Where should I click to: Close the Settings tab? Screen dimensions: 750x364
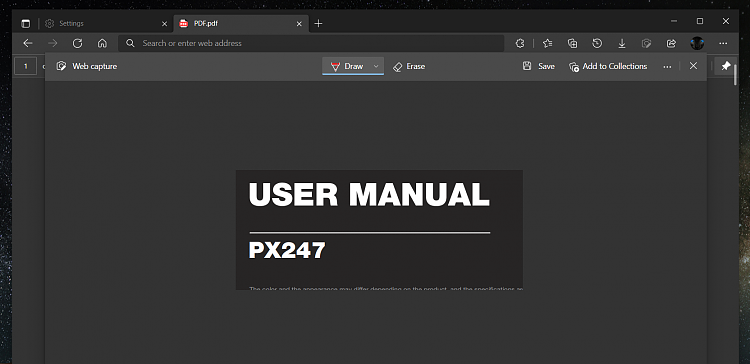pyautogui.click(x=165, y=24)
